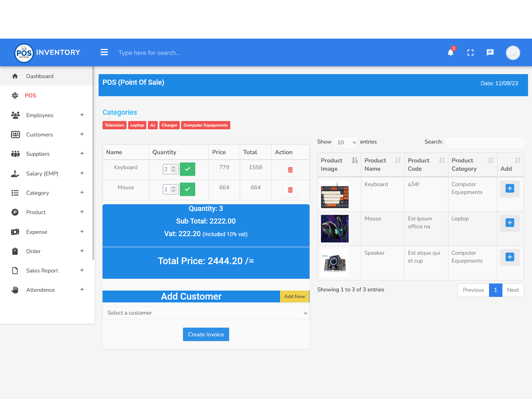The image size is (532, 399).
Task: Add Keyboard product using plus button
Action: click(x=510, y=188)
